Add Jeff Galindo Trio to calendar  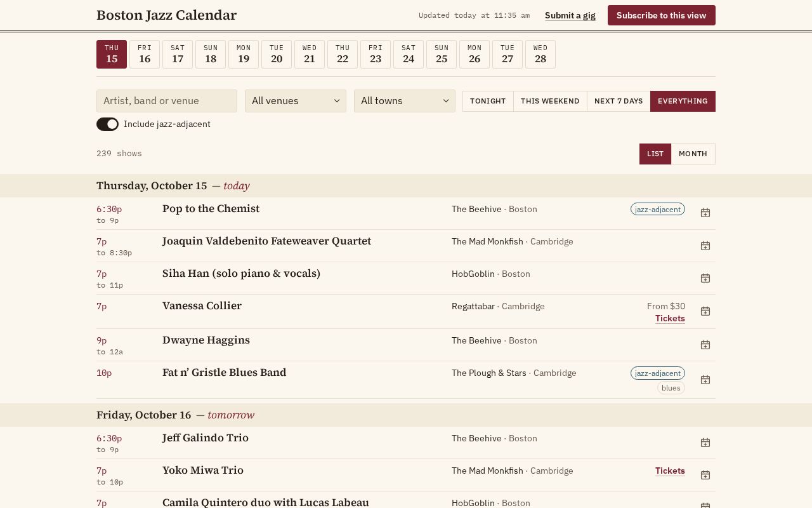[x=705, y=443]
